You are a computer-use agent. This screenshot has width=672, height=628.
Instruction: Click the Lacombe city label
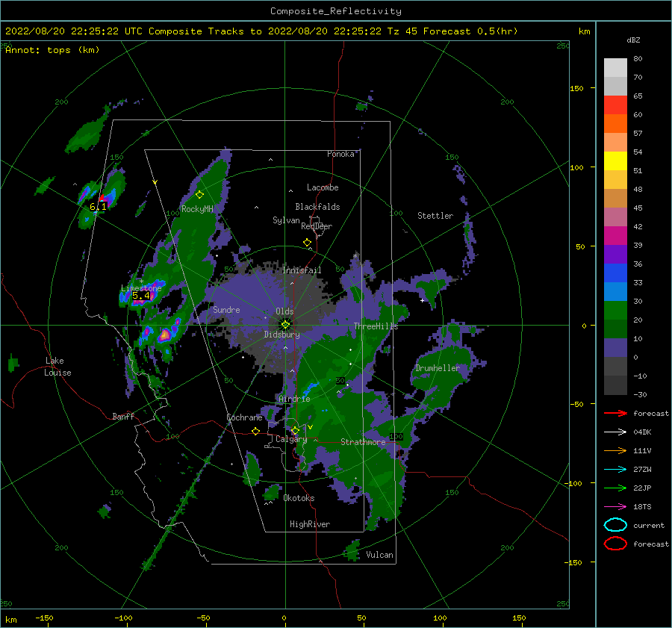pos(323,187)
